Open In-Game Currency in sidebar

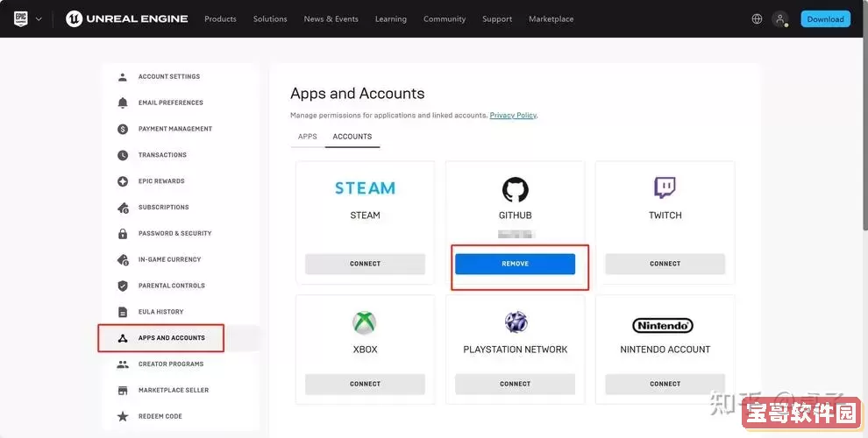pos(169,259)
